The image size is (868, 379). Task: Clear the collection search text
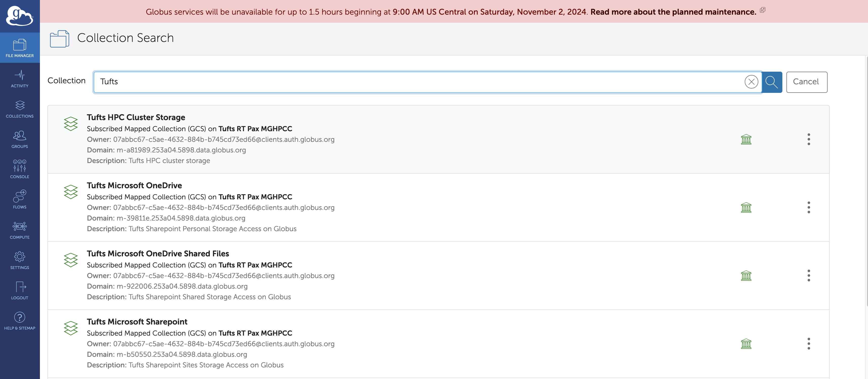pyautogui.click(x=751, y=82)
